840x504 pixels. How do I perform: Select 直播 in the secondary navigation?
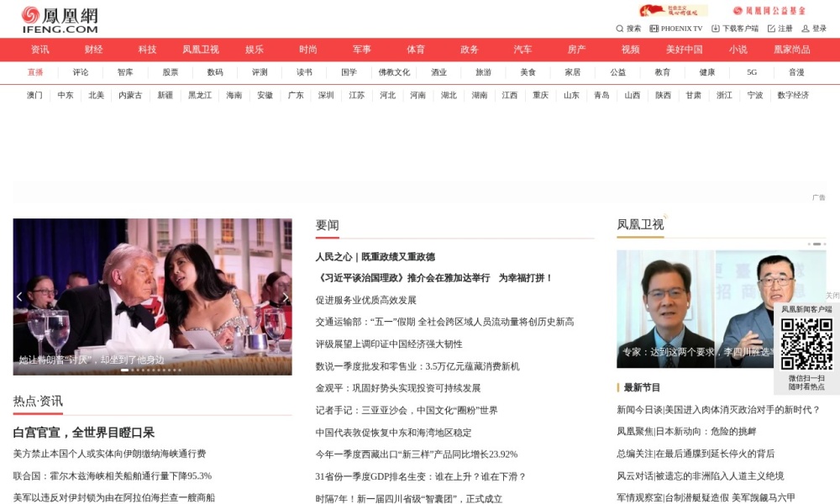[35, 73]
